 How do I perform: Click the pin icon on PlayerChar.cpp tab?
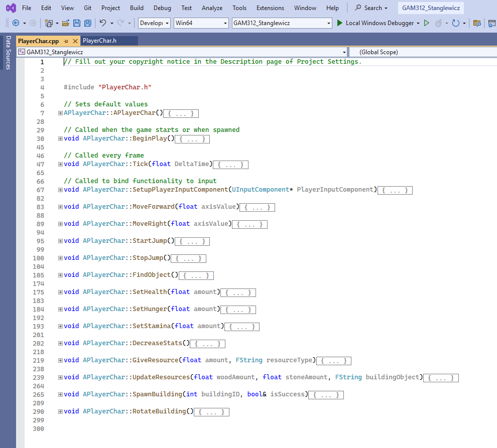[66, 41]
